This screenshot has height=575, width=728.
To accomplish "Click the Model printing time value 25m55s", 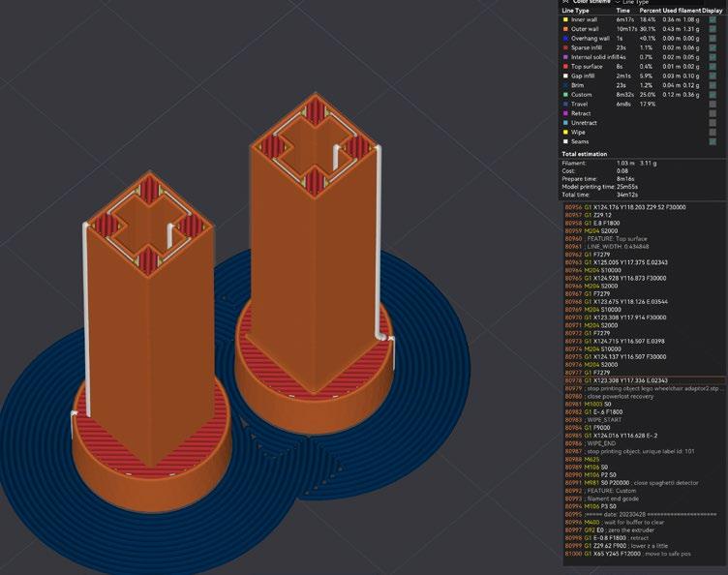I will pos(626,187).
